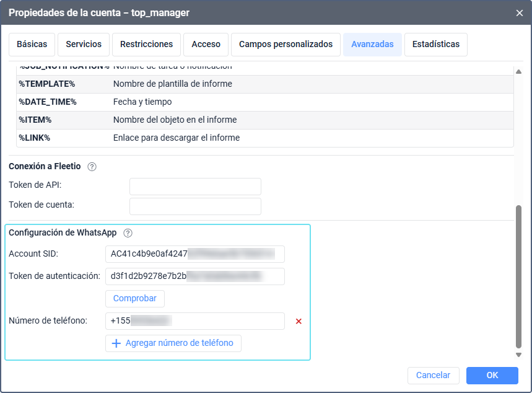Viewport: 532px width, 393px height.
Task: Switch to the Básicas tab
Action: [32, 45]
